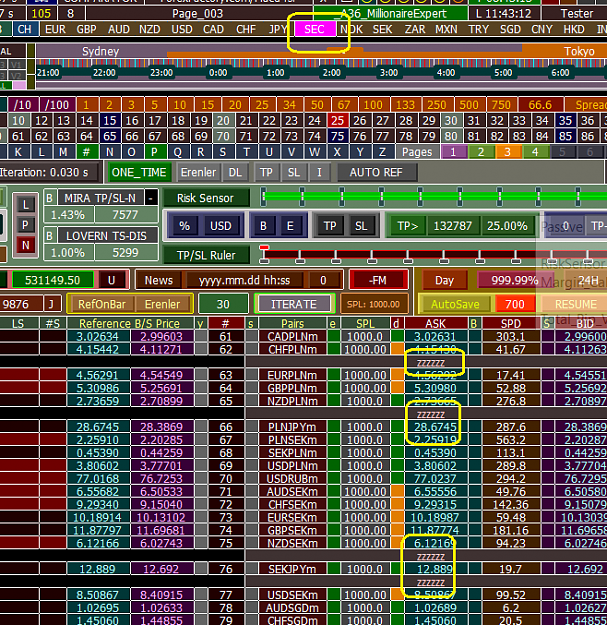
Task: Select the SEKJPYm pair row
Action: (293, 569)
